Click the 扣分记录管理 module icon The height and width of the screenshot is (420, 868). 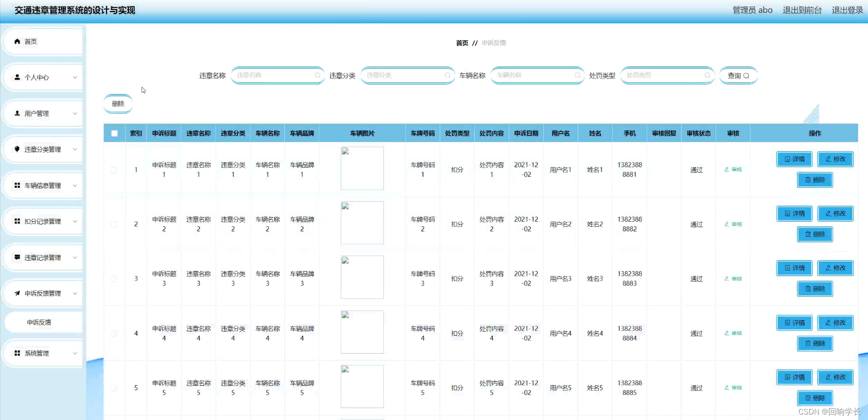coord(17,221)
